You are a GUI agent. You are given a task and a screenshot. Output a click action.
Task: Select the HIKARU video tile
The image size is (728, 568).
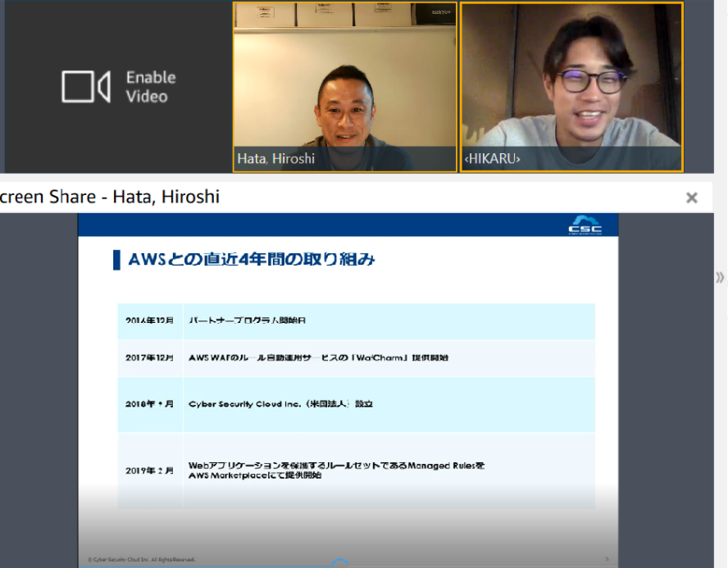pyautogui.click(x=571, y=87)
